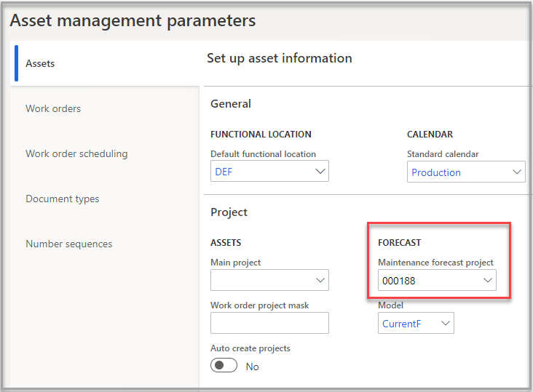Open the Work orders tab

(53, 108)
